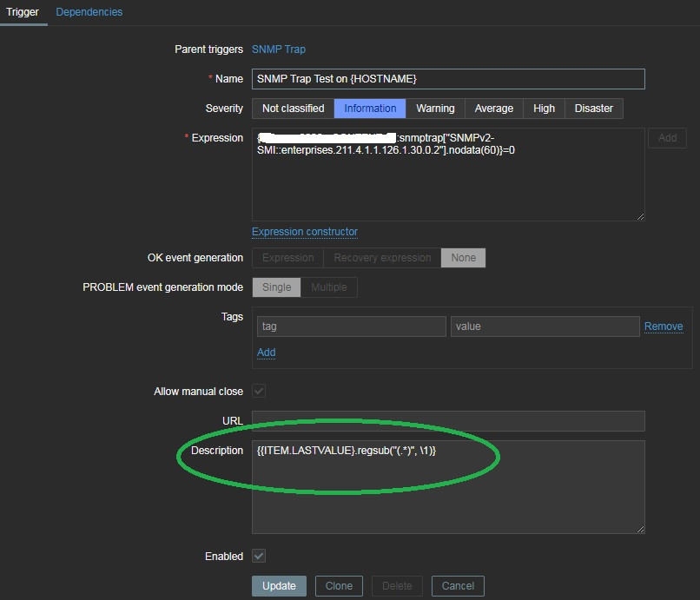Click the Add button beside Expression
The image size is (700, 600).
coord(667,138)
